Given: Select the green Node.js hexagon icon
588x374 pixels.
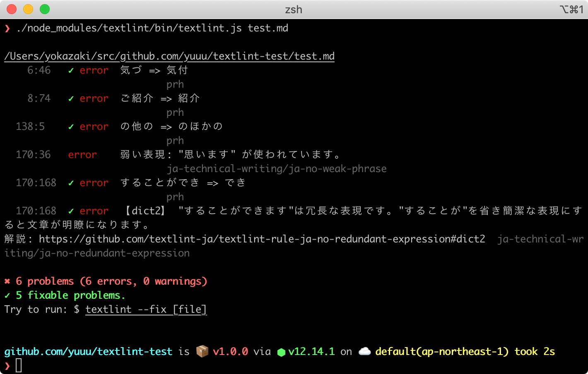Looking at the screenshot, I should click(282, 351).
